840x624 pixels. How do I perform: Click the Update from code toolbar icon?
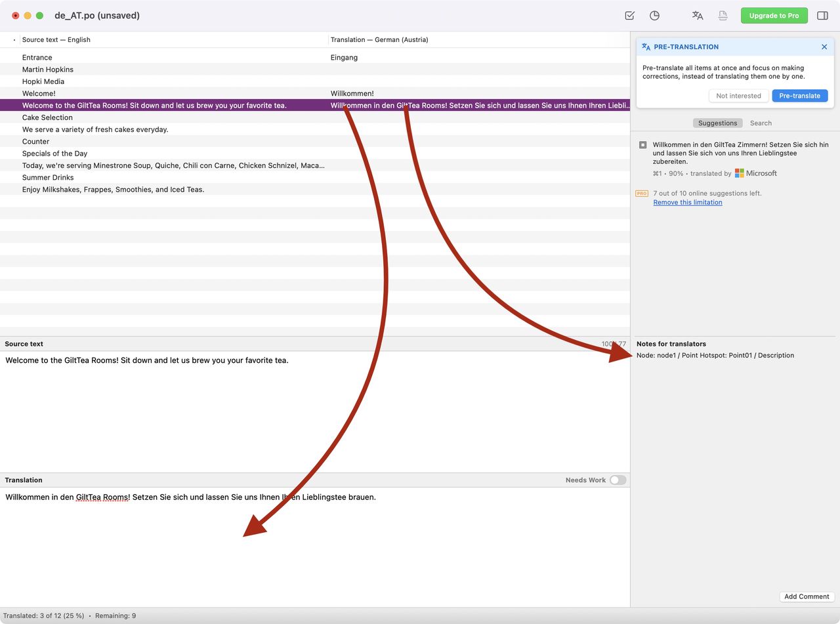point(723,16)
